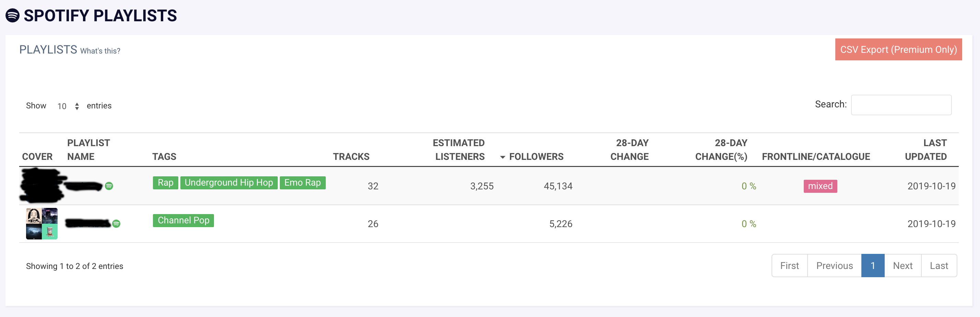Click the Previous page button
Screen dimensions: 980x317
(834, 266)
